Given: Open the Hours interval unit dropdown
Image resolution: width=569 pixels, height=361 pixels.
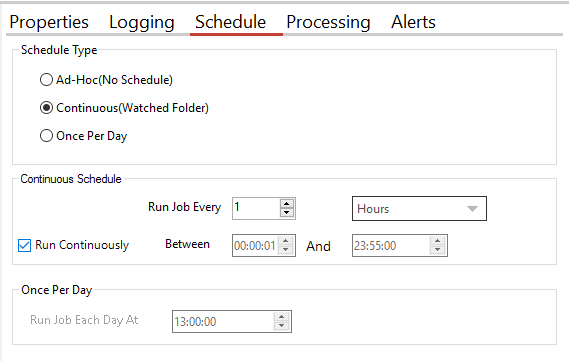Looking at the screenshot, I should tap(419, 209).
